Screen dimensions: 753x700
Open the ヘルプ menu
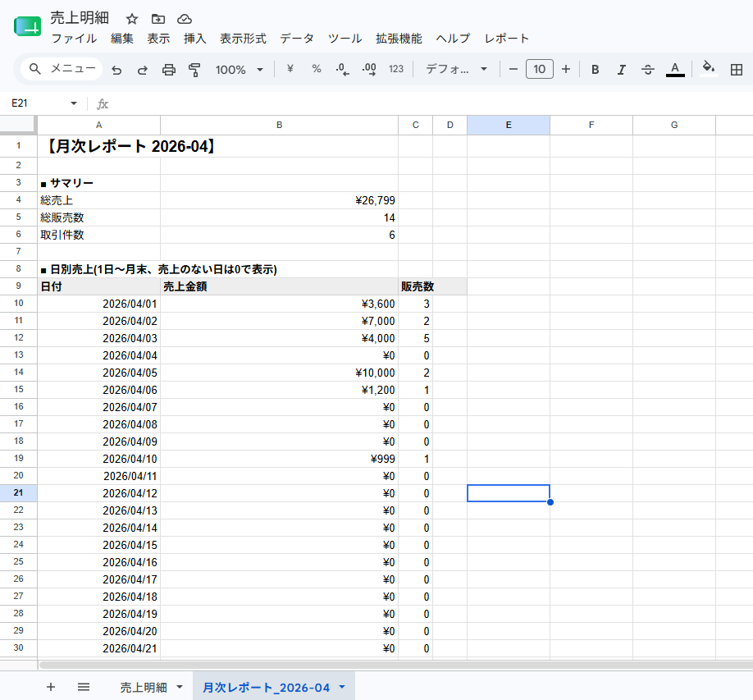(x=453, y=39)
